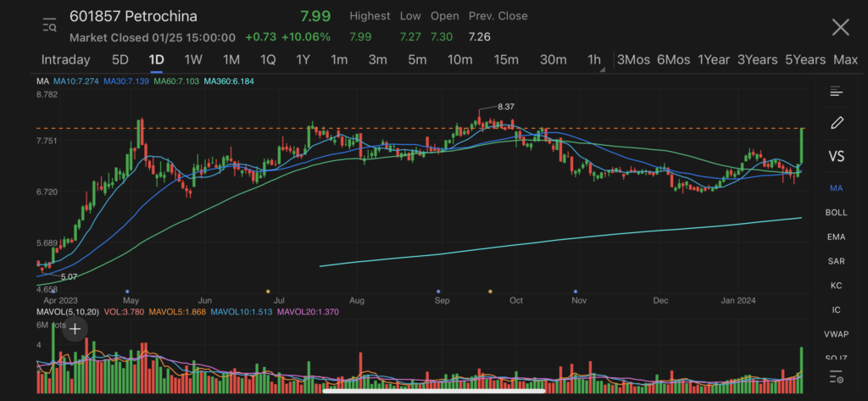Click the MAVOL10:1.513 label

click(242, 312)
